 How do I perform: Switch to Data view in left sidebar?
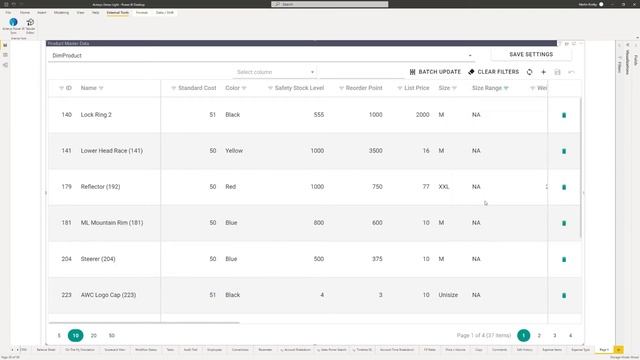click(5, 55)
